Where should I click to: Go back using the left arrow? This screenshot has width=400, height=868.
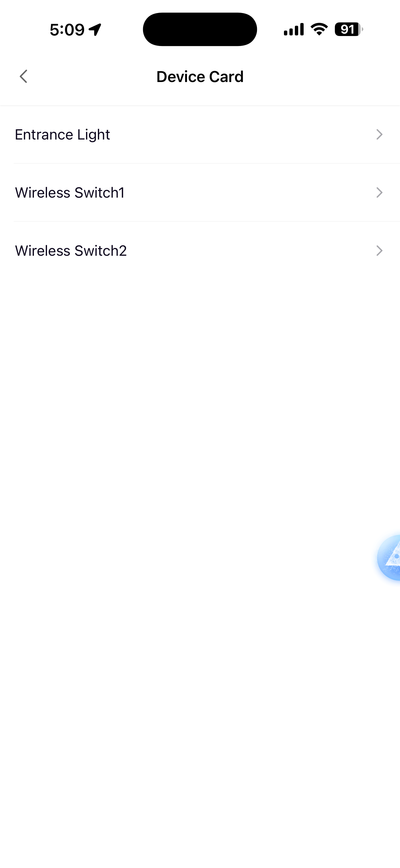[23, 77]
